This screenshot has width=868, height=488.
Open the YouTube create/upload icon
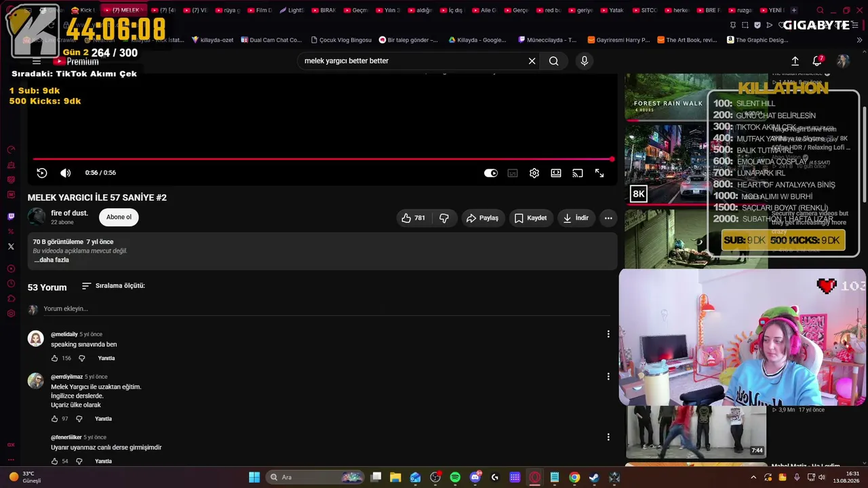click(x=795, y=61)
